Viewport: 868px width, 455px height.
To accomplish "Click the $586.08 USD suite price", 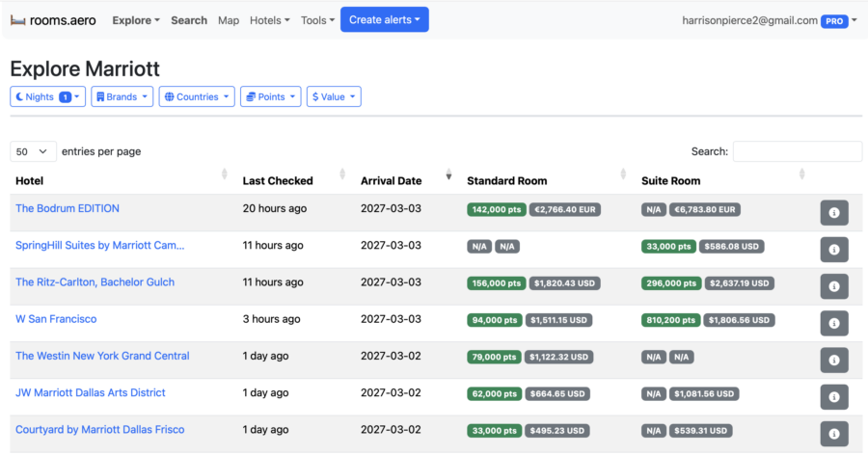I will pyautogui.click(x=731, y=247).
